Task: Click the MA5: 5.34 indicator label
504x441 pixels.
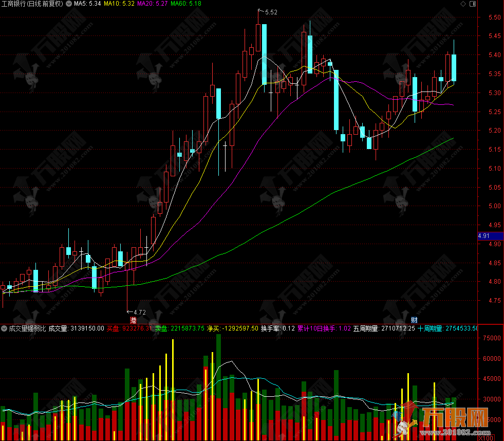Action: [87, 4]
